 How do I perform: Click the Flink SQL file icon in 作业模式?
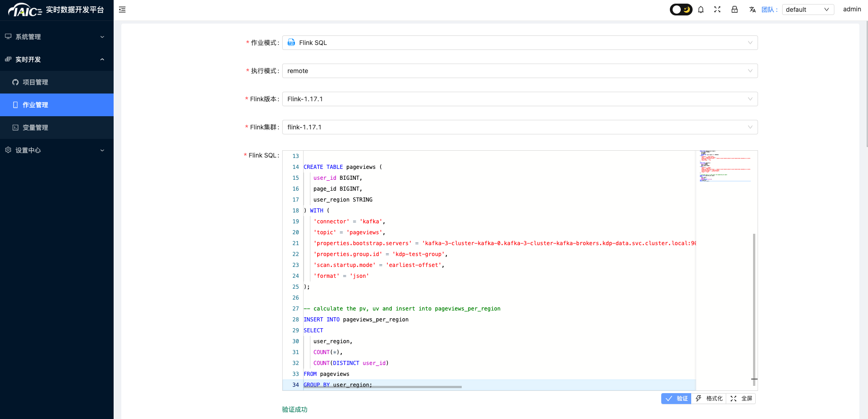[x=291, y=42]
